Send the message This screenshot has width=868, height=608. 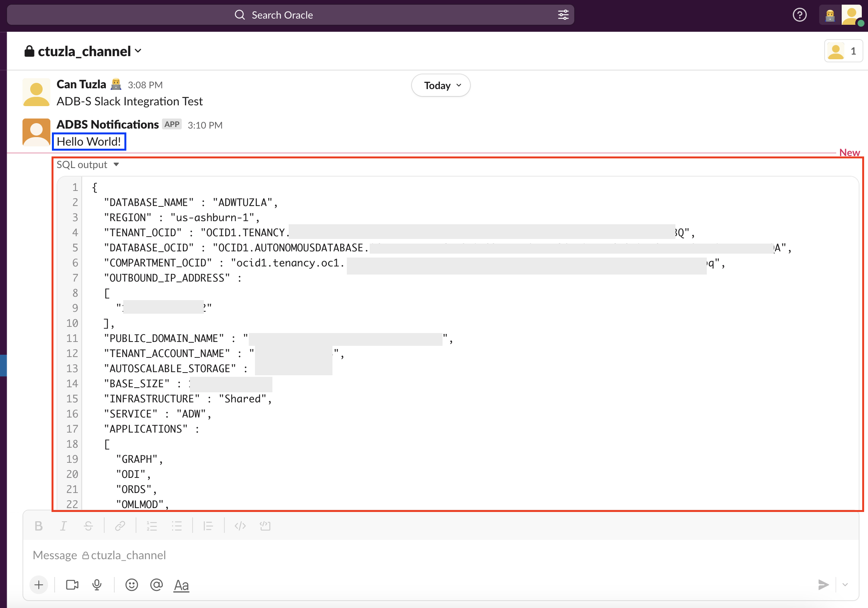pos(823,585)
